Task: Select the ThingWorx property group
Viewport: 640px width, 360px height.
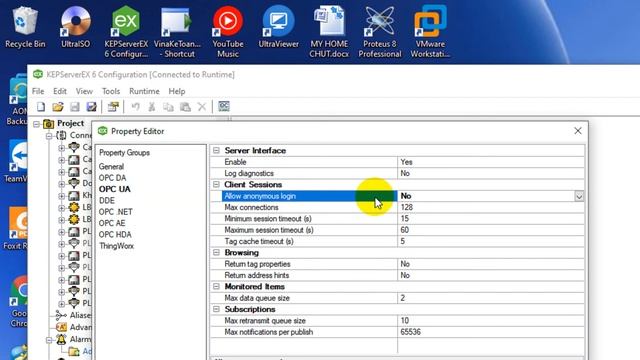Action: coord(116,246)
